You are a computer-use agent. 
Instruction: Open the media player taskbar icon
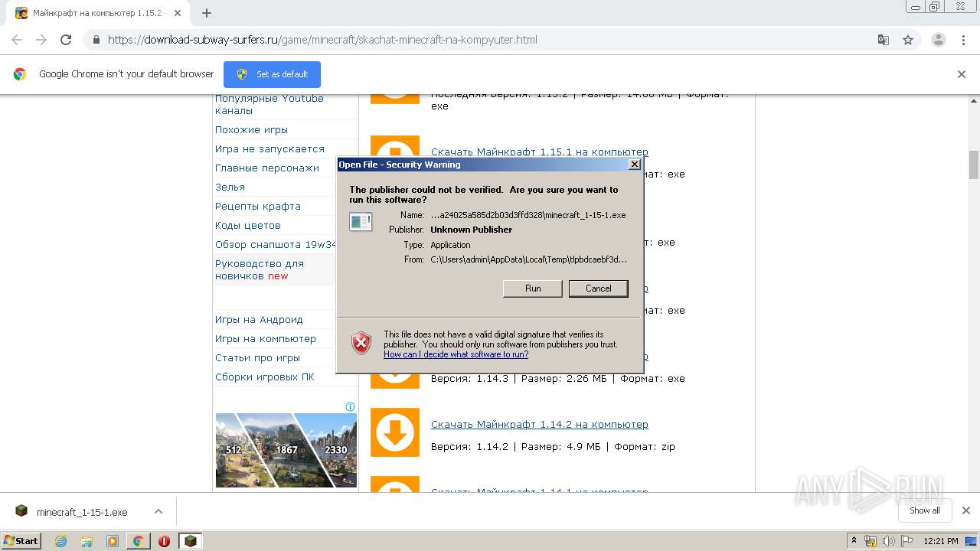[113, 541]
